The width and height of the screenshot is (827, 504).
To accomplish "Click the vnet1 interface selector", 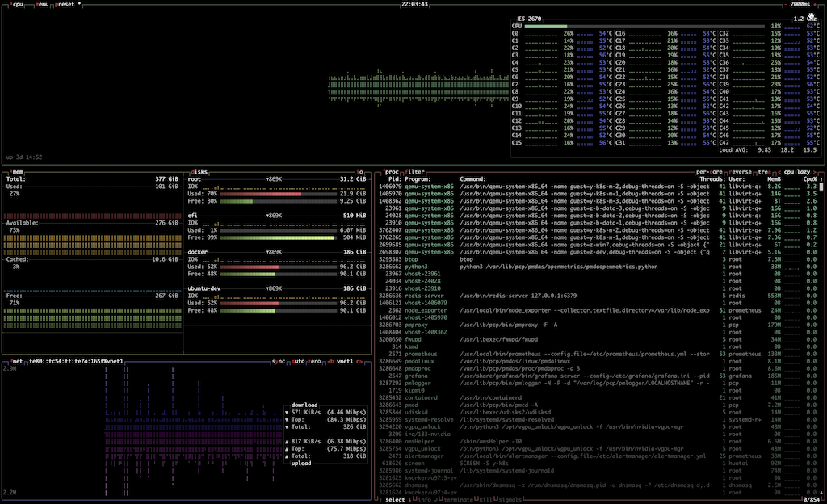I will (345, 361).
